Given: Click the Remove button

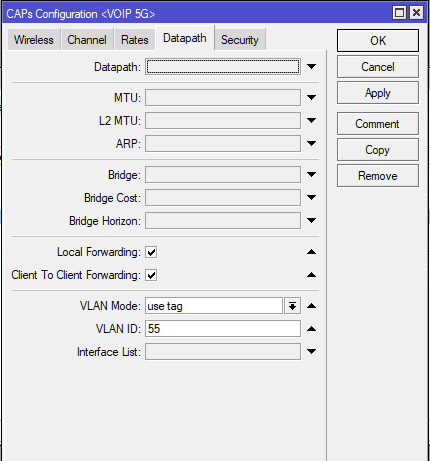Looking at the screenshot, I should tap(378, 176).
